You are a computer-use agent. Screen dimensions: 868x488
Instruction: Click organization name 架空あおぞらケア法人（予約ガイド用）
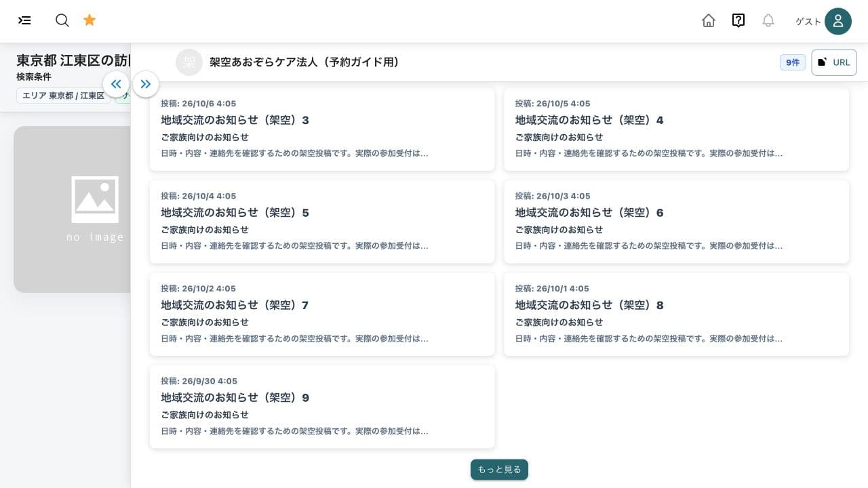click(304, 62)
